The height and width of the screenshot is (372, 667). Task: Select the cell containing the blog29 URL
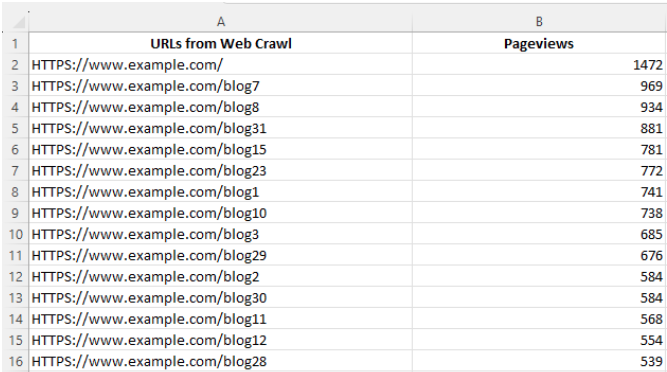pos(220,255)
